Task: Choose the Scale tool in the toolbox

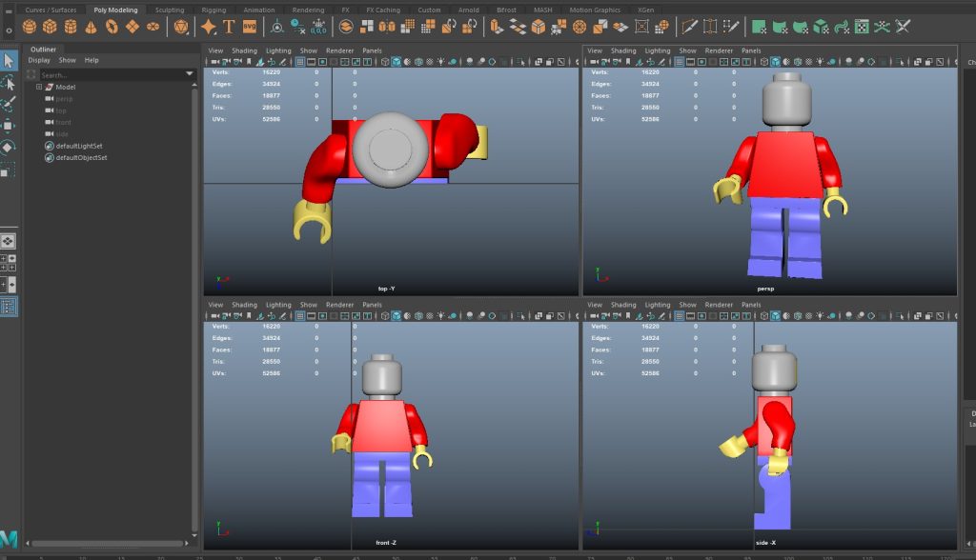Action: pos(8,170)
